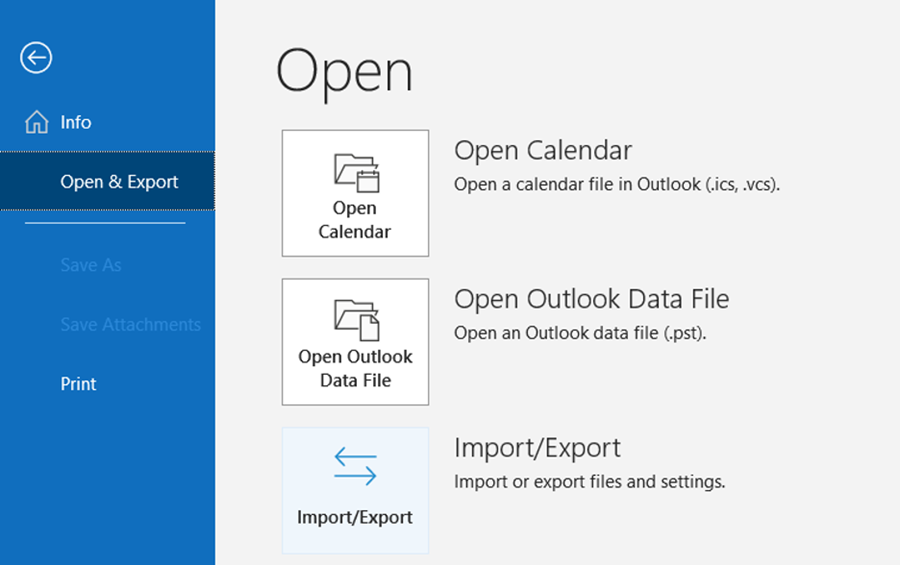
Task: Select the Open & Export tab
Action: [119, 182]
